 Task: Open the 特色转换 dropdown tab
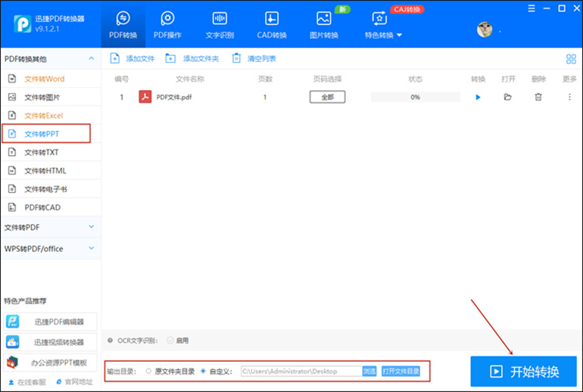pos(383,24)
